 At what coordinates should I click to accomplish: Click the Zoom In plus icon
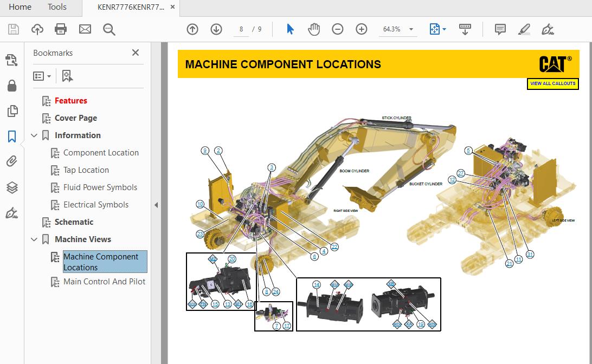pos(361,29)
